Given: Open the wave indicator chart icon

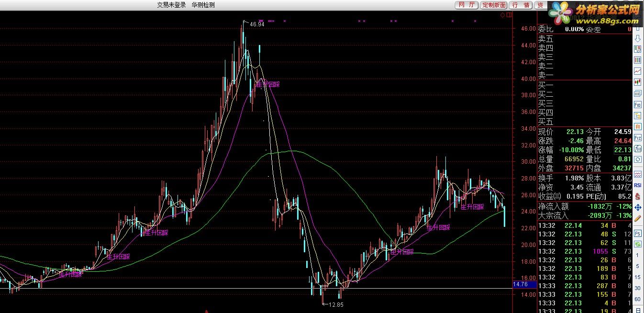Looking at the screenshot, I should 638,175.
